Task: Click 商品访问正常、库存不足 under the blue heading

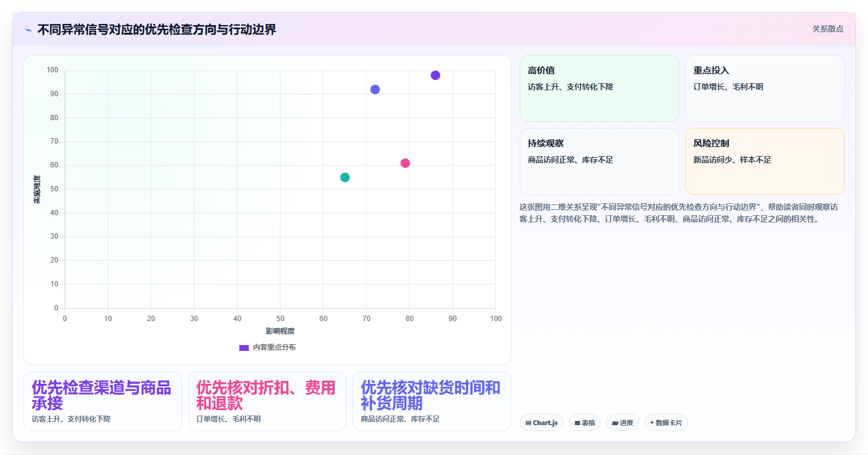Action: tap(400, 419)
